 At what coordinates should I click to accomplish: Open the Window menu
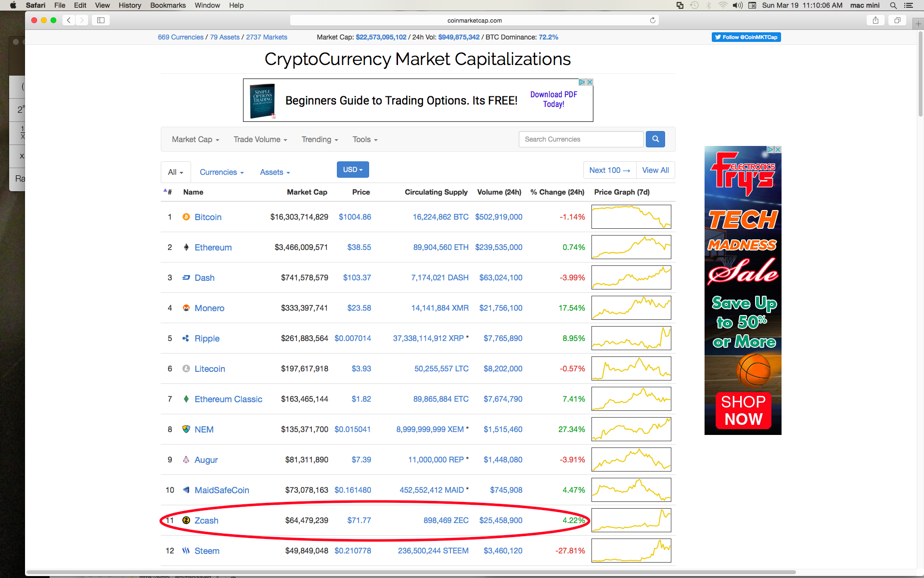207,5
